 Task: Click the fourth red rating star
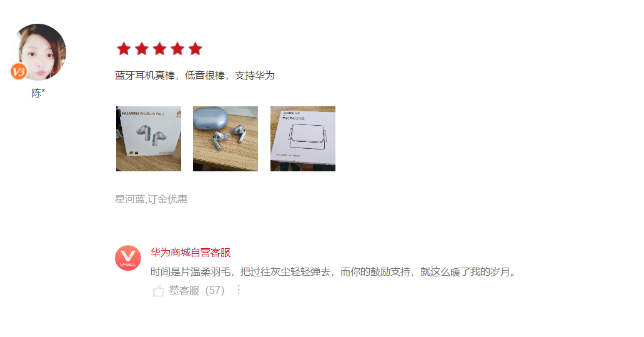177,49
